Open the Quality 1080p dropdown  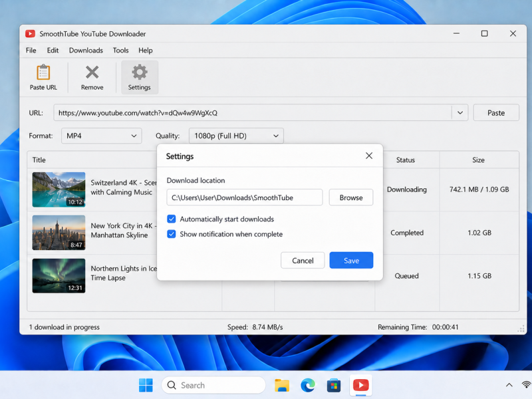[x=236, y=136]
